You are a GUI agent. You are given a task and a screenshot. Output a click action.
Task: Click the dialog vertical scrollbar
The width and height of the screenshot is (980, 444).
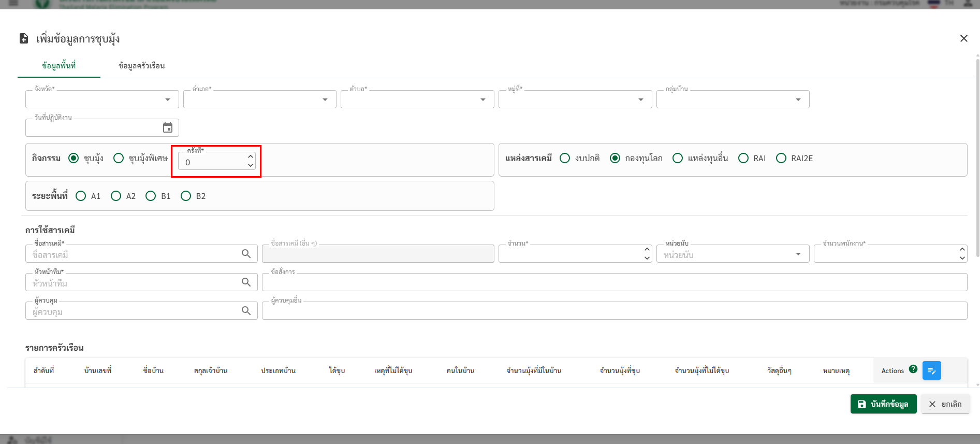977,157
